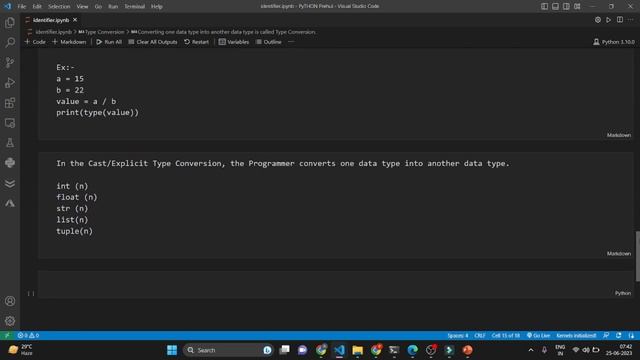Open editor More Actions ellipsis at top right
640x360 pixels.
tap(631, 20)
